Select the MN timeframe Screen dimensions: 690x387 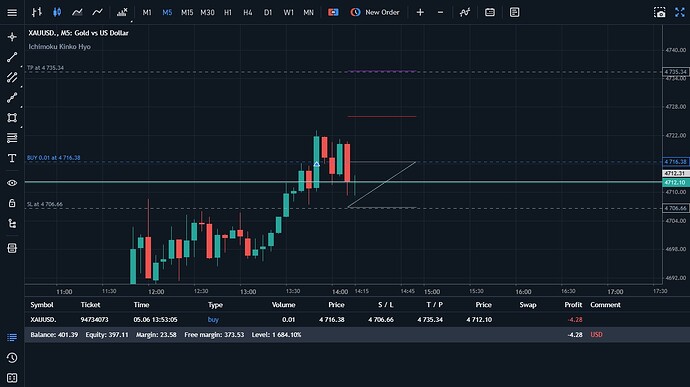click(x=308, y=12)
